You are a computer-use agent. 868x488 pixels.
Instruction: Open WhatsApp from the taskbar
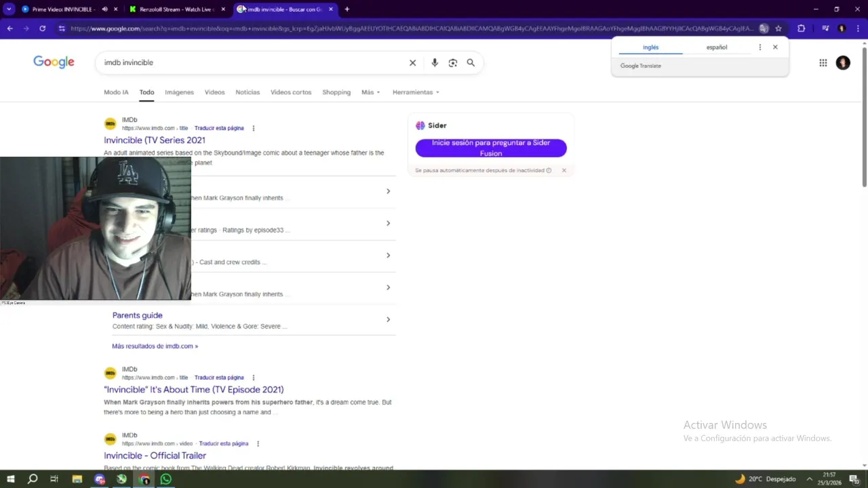point(165,479)
